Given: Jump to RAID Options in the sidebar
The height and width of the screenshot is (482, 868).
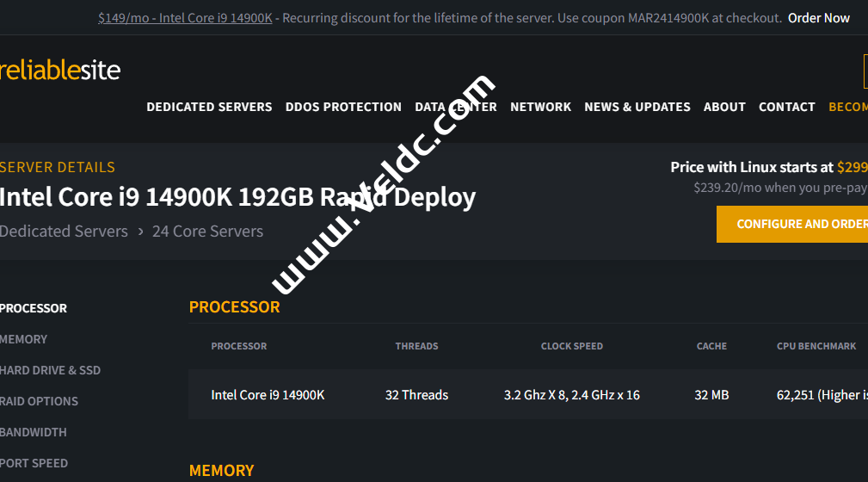Looking at the screenshot, I should pyautogui.click(x=39, y=401).
